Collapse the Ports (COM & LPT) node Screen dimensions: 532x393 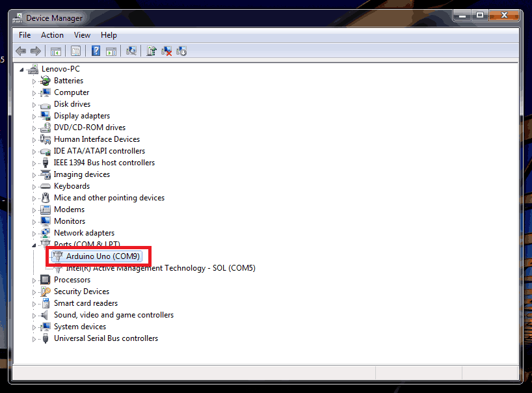pos(34,245)
